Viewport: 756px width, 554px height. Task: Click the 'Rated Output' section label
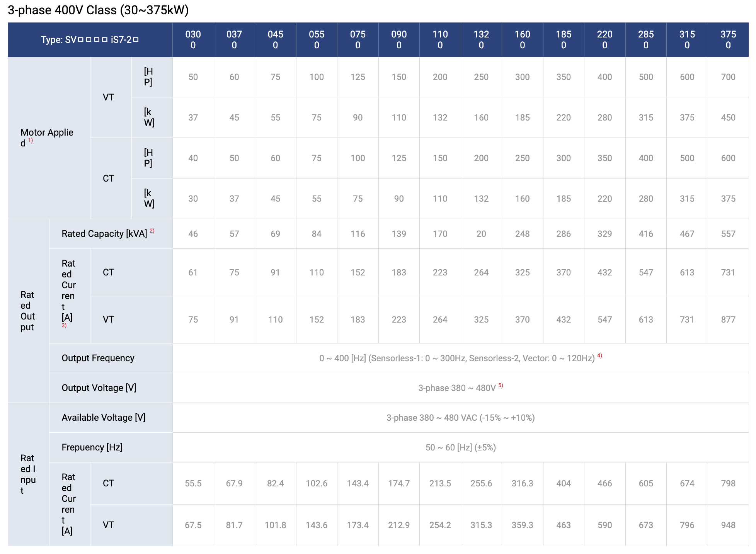tap(27, 311)
